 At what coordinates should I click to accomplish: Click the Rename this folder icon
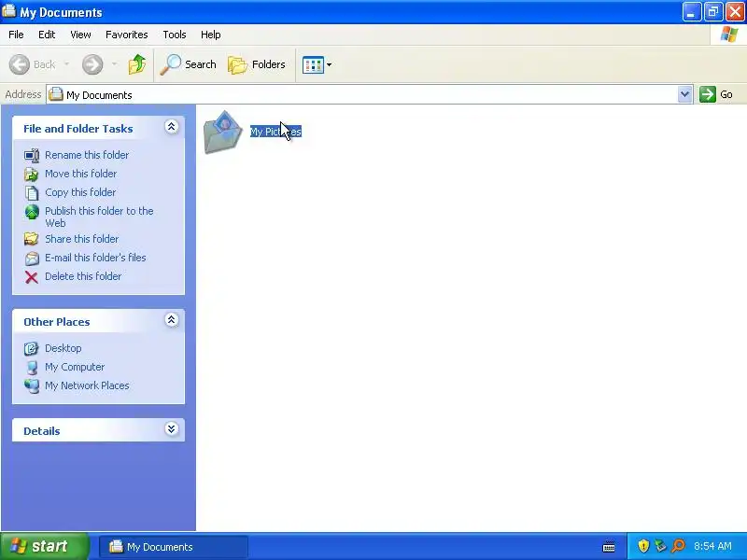tap(32, 156)
